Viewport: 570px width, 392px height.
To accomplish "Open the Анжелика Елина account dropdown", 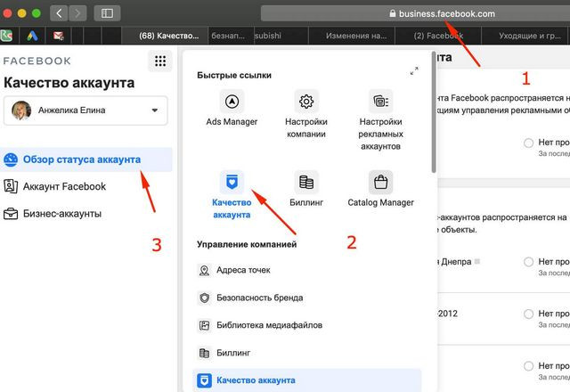I will [x=85, y=110].
